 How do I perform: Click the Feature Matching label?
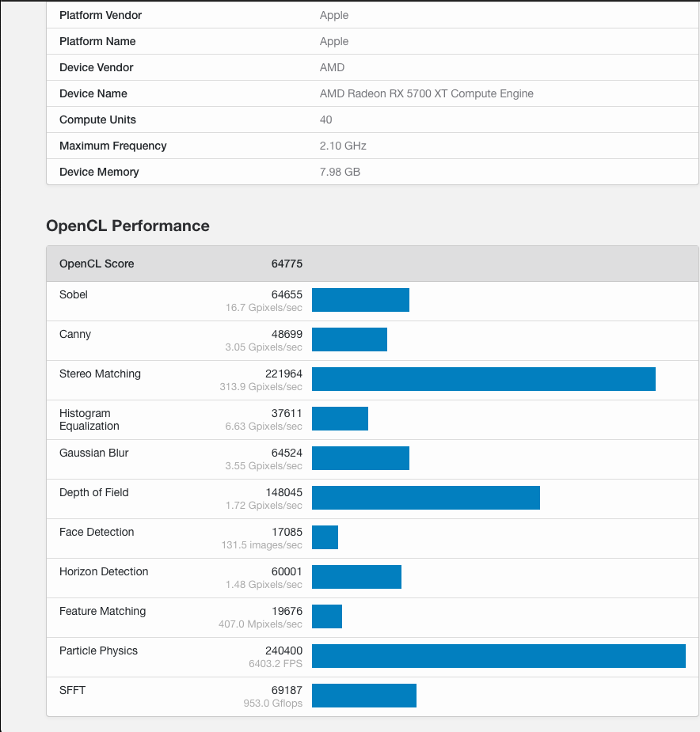tap(102, 611)
